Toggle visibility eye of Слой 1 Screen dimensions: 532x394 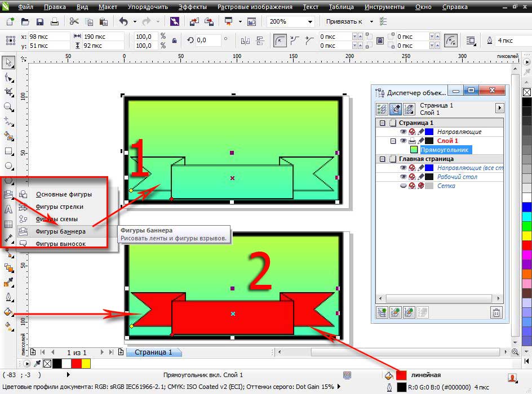pos(403,141)
